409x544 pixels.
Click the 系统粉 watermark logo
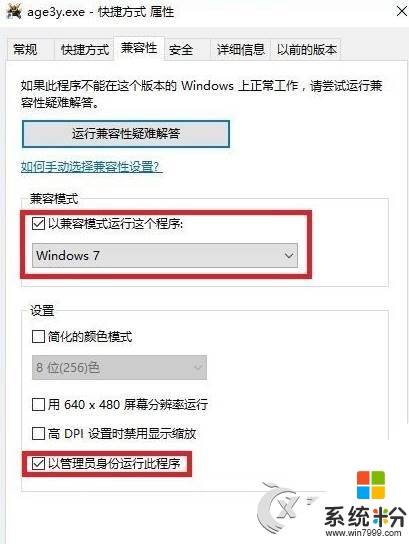point(364,516)
